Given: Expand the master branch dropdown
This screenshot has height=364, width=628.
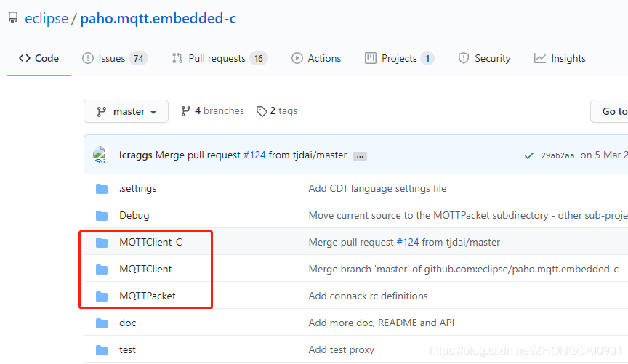Looking at the screenshot, I should click(x=126, y=111).
